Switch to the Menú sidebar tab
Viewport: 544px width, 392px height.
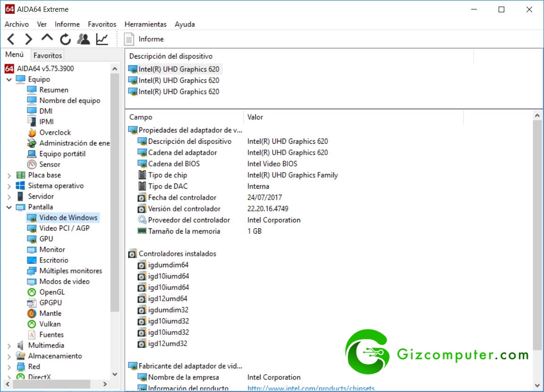pyautogui.click(x=15, y=54)
